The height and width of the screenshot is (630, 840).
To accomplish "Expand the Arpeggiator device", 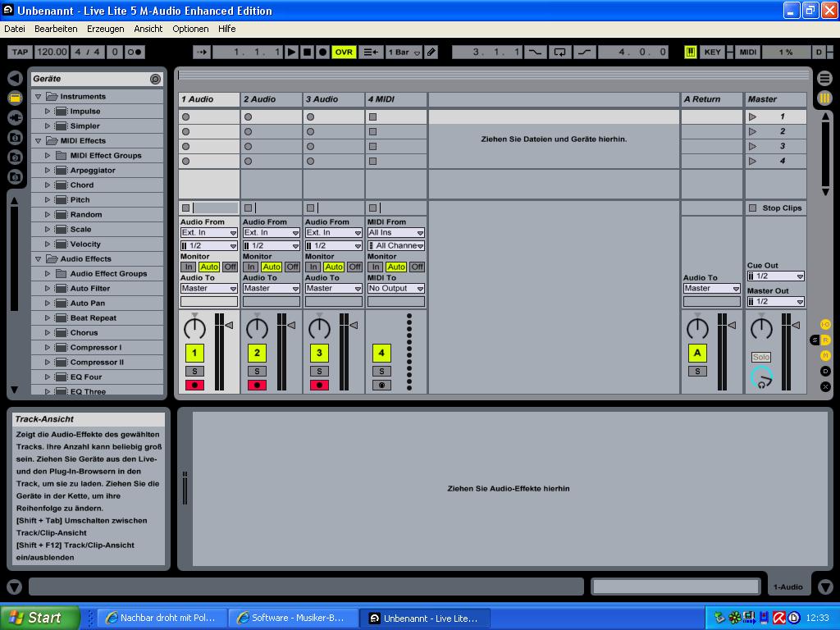I will tap(48, 171).
